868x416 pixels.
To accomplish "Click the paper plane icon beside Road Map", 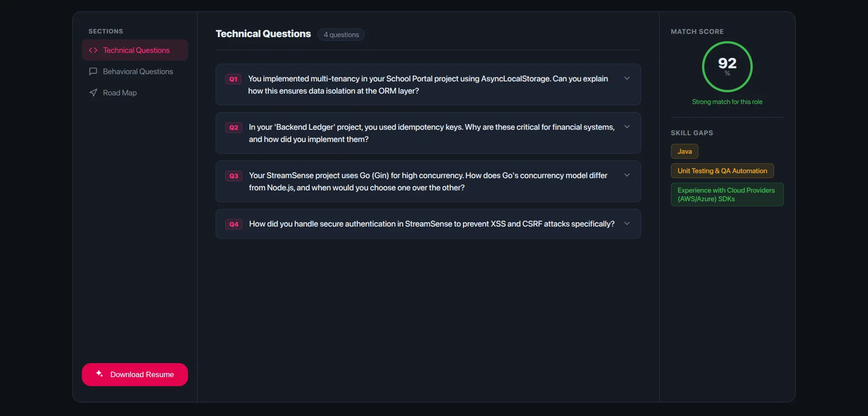I will tap(93, 93).
